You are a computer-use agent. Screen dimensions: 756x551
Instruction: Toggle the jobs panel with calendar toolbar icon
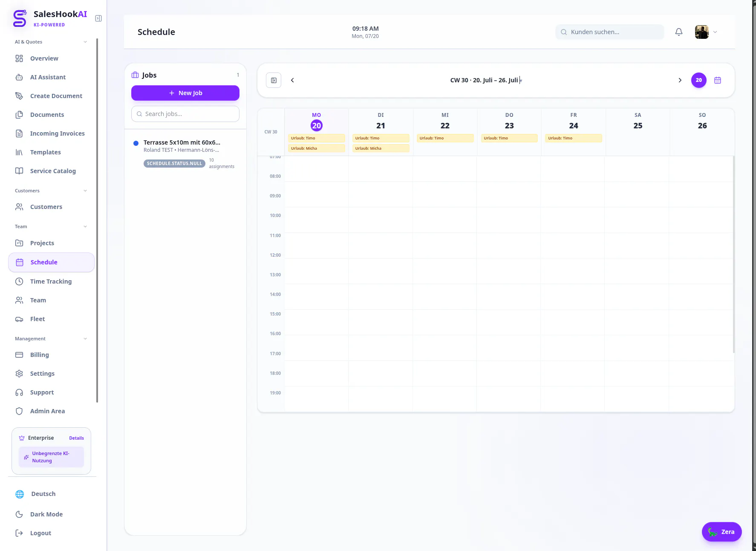274,80
